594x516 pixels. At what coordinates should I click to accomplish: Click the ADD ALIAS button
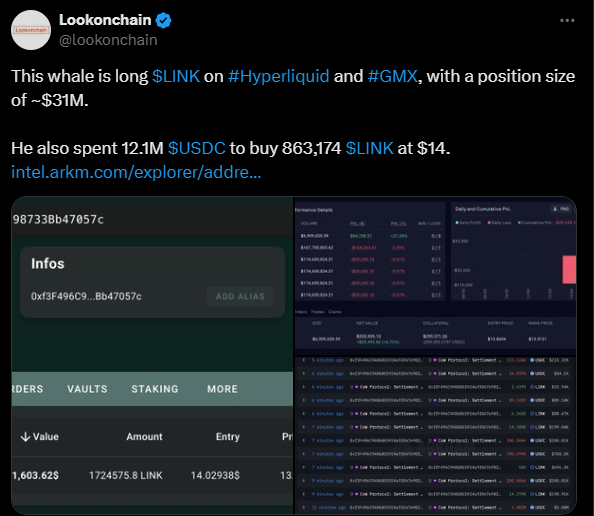240,296
